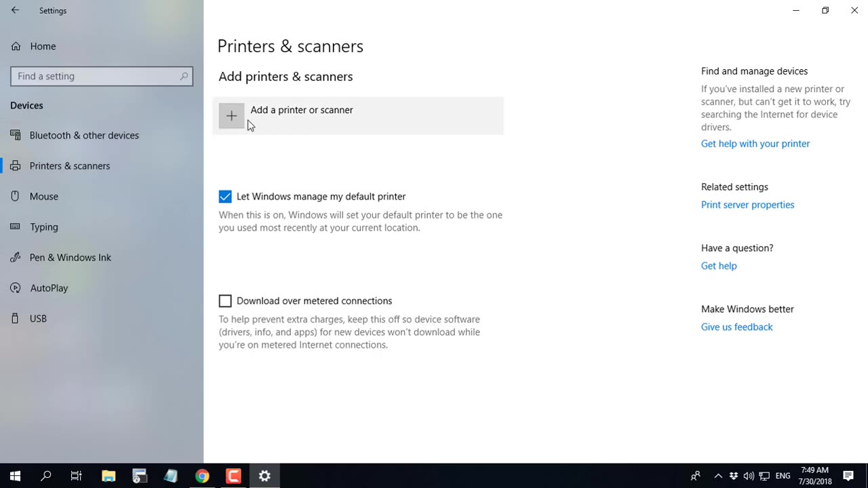
Task: Click the ENG language indicator
Action: pos(783,476)
